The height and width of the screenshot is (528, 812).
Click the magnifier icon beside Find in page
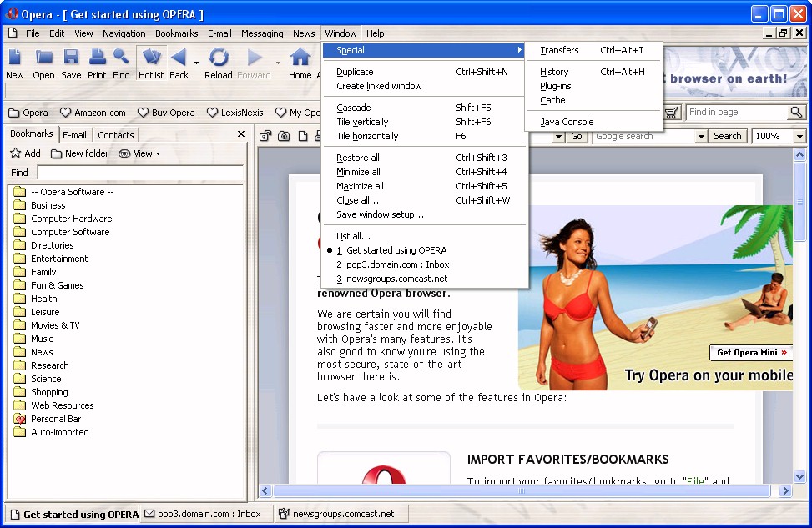[796, 112]
